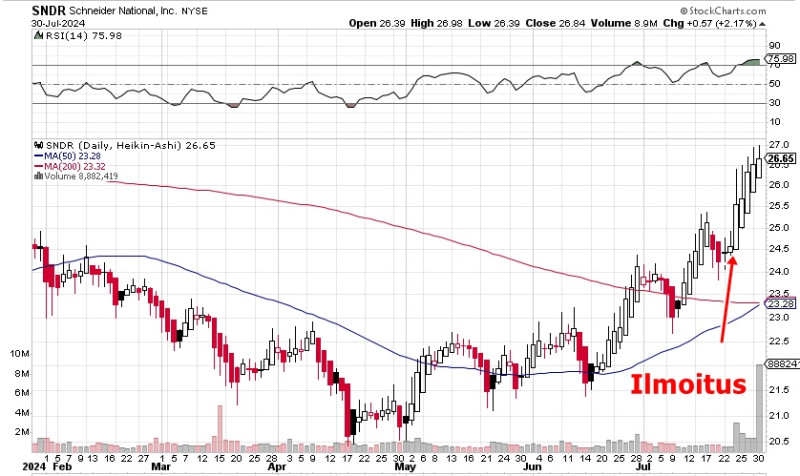Click the candlestick icon beside SNDR Daily legend
Screen dimensions: 800x476
pos(38,145)
